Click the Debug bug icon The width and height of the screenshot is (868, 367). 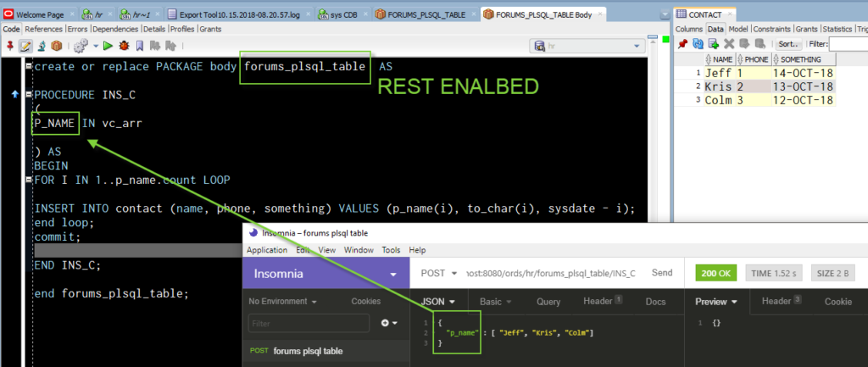point(124,46)
